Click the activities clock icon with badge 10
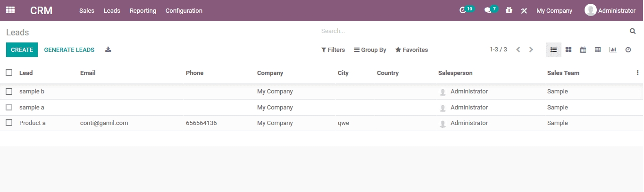Screen dimensions: 644x192 (463, 10)
